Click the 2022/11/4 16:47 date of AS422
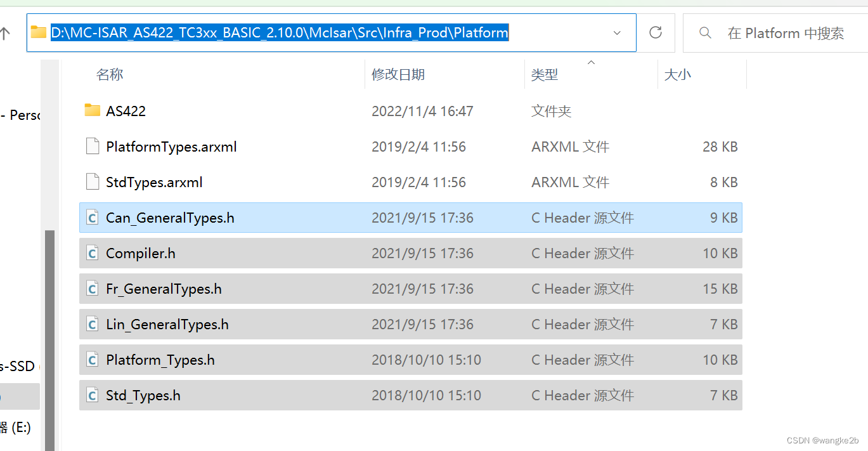This screenshot has width=868, height=451. click(x=422, y=111)
